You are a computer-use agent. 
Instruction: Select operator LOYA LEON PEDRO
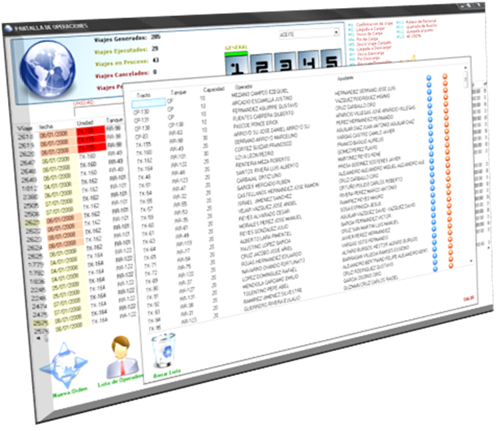click(x=255, y=156)
